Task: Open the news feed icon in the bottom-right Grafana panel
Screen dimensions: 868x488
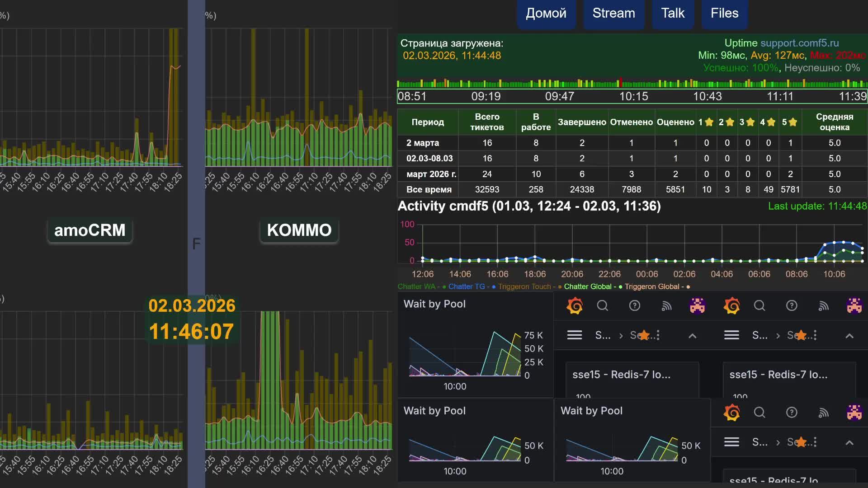Action: pos(823,413)
